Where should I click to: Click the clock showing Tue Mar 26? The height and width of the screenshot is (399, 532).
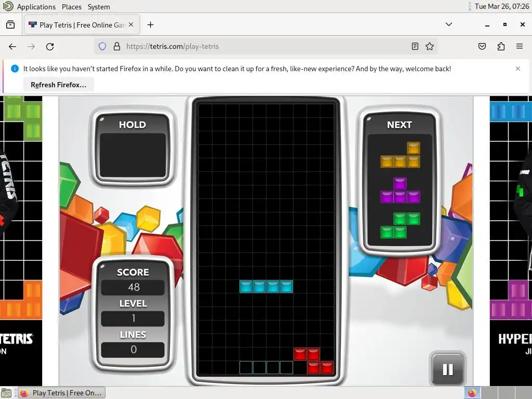click(502, 6)
